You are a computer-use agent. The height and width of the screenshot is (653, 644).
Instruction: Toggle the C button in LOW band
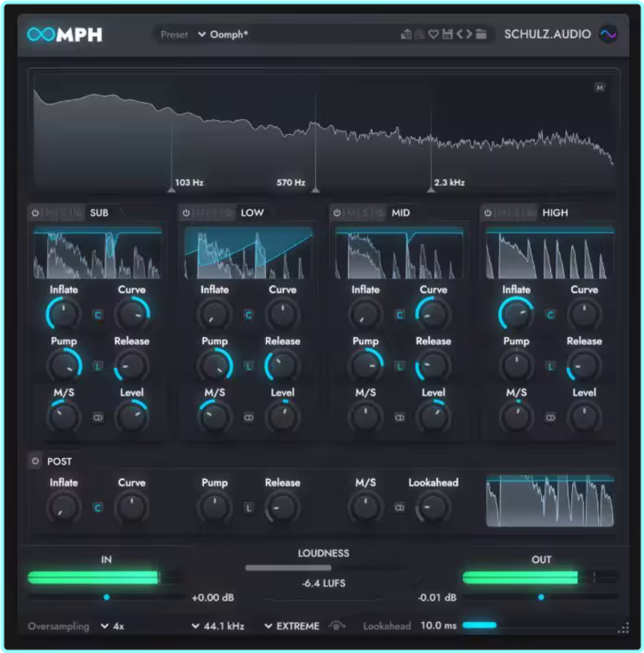coord(249,315)
